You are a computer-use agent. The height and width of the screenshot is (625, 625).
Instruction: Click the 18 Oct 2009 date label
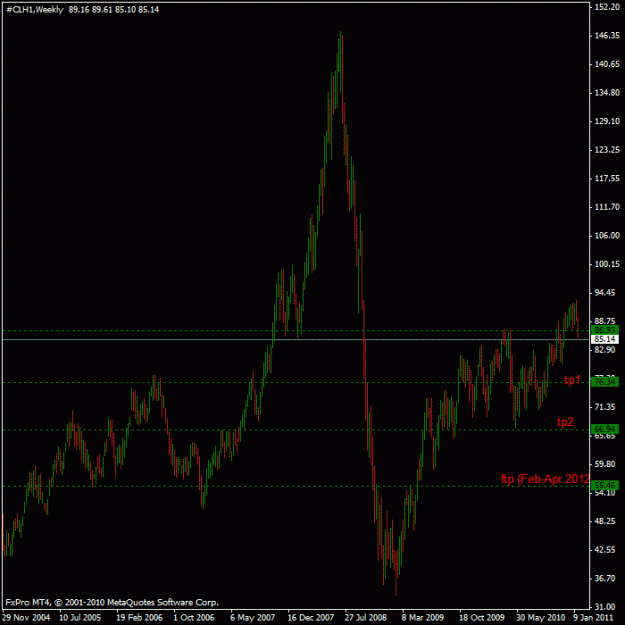pyautogui.click(x=482, y=618)
